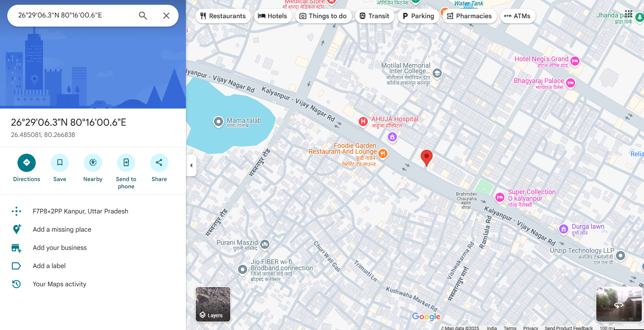Click Add your business
The height and width of the screenshot is (330, 644).
click(60, 248)
